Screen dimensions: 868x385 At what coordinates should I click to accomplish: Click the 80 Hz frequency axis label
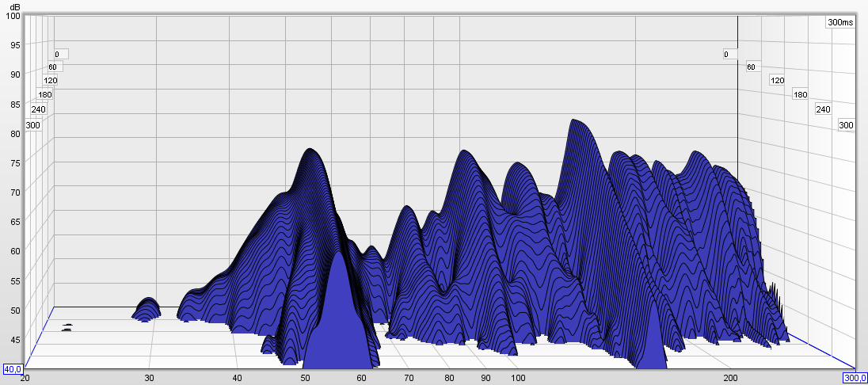tap(450, 378)
